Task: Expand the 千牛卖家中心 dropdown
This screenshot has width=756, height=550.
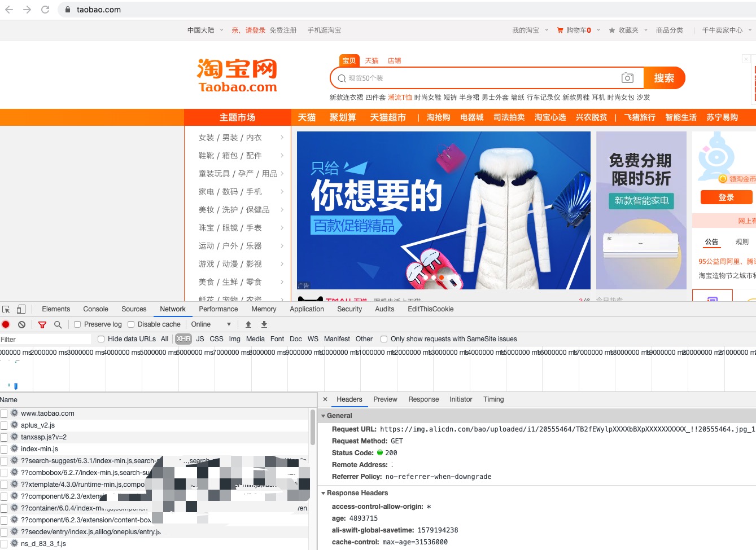Action: pyautogui.click(x=750, y=30)
